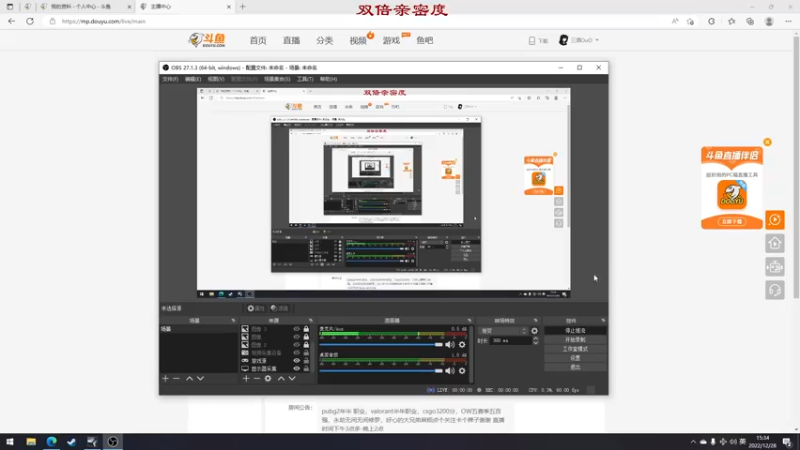This screenshot has height=450, width=800.
Task: Adjust the 麦克风/Aux volume slider
Action: pos(381,345)
